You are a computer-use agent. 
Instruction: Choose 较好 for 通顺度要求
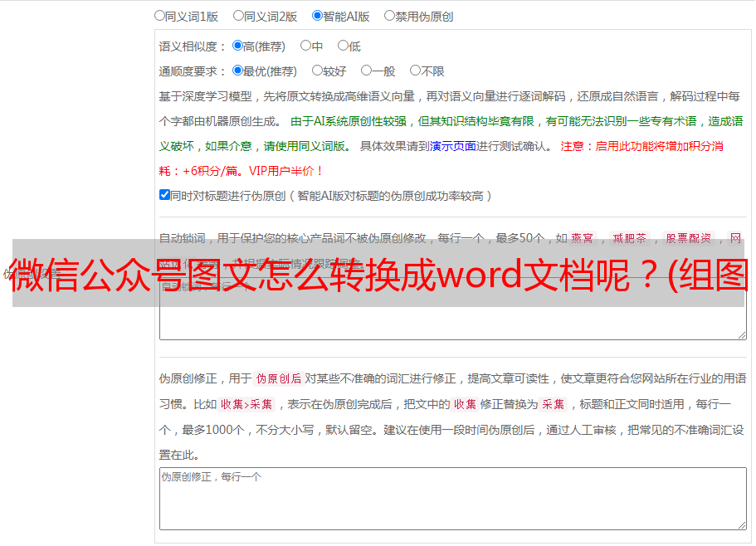pyautogui.click(x=317, y=71)
